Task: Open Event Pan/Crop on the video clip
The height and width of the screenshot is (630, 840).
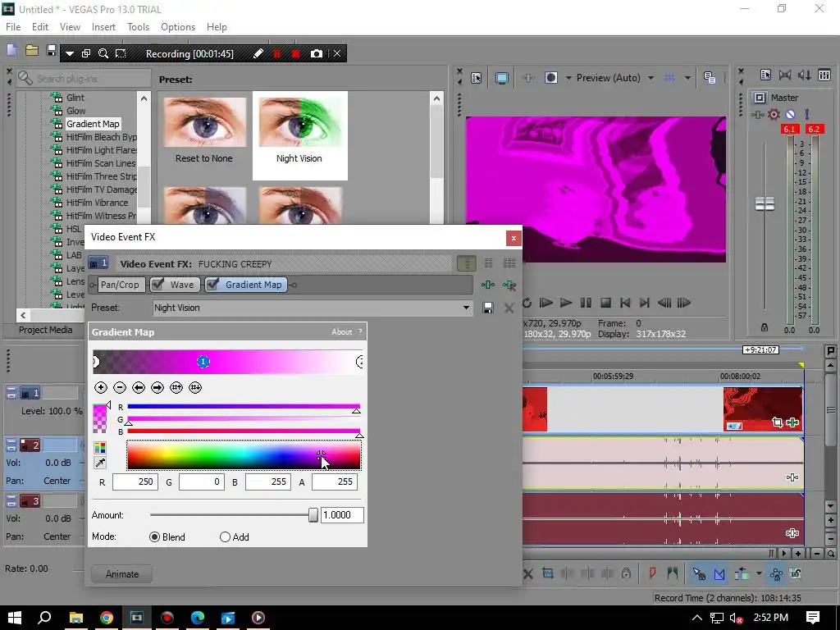Action: pyautogui.click(x=778, y=422)
